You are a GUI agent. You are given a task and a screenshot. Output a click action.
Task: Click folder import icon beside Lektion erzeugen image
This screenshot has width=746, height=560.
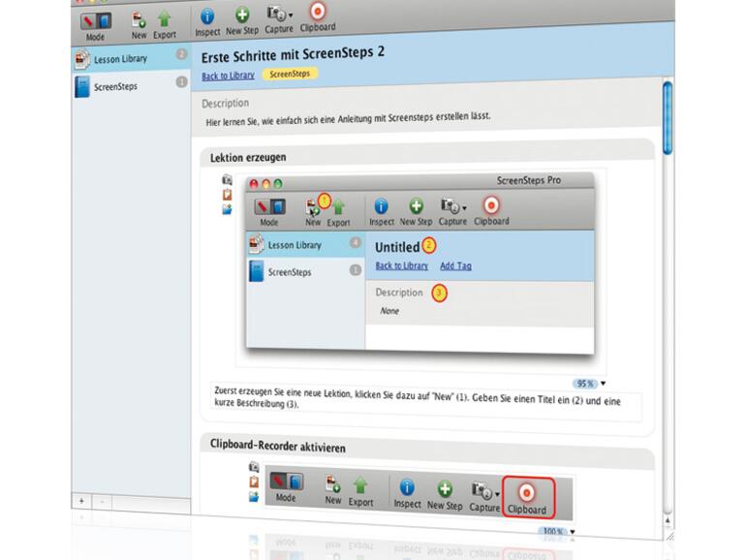coord(227,209)
